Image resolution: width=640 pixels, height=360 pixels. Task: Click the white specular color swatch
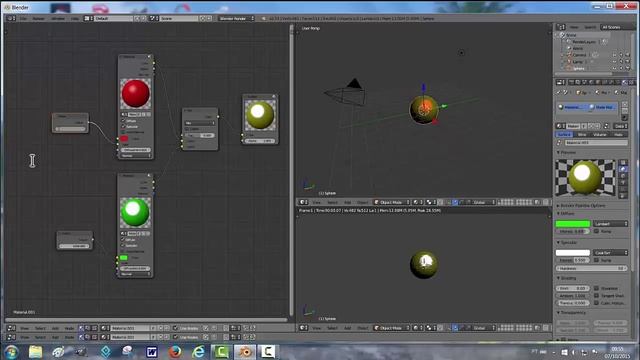573,253
